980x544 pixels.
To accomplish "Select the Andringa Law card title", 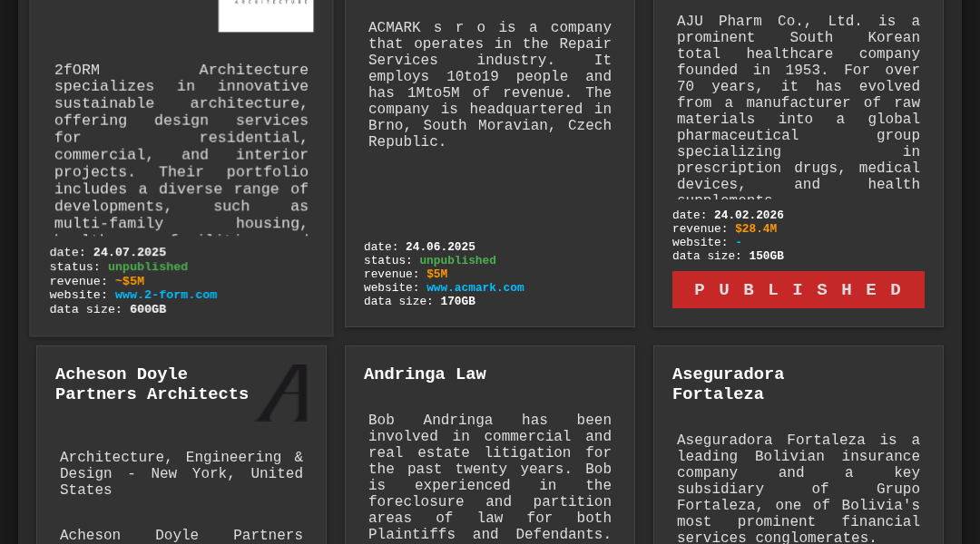I will click(425, 374).
